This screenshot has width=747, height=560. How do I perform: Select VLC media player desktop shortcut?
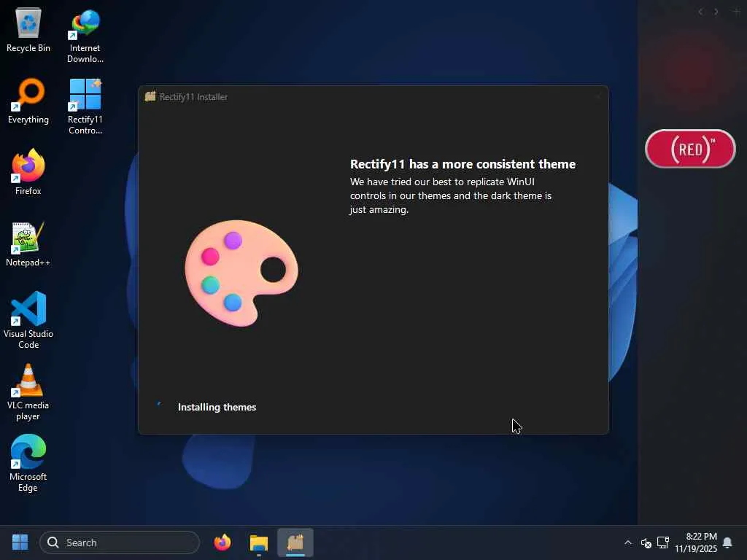28,392
